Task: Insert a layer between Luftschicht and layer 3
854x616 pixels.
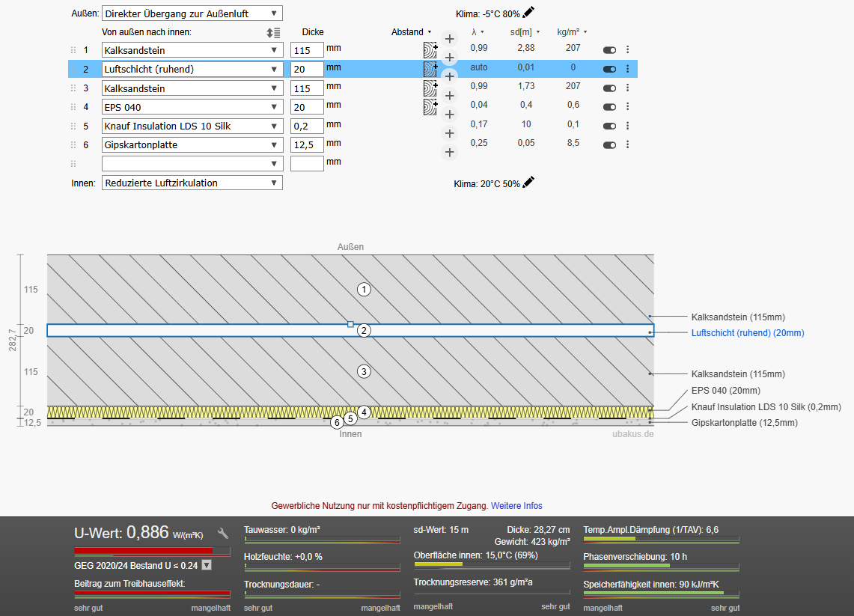Action: [449, 76]
